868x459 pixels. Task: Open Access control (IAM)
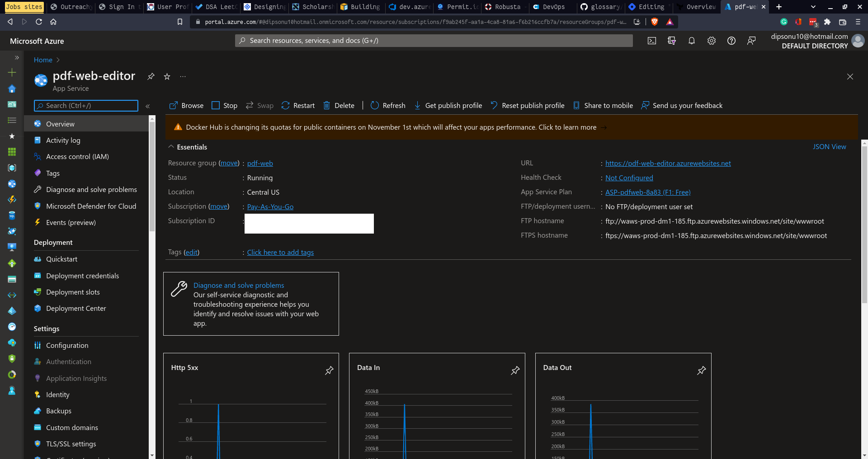point(86,157)
